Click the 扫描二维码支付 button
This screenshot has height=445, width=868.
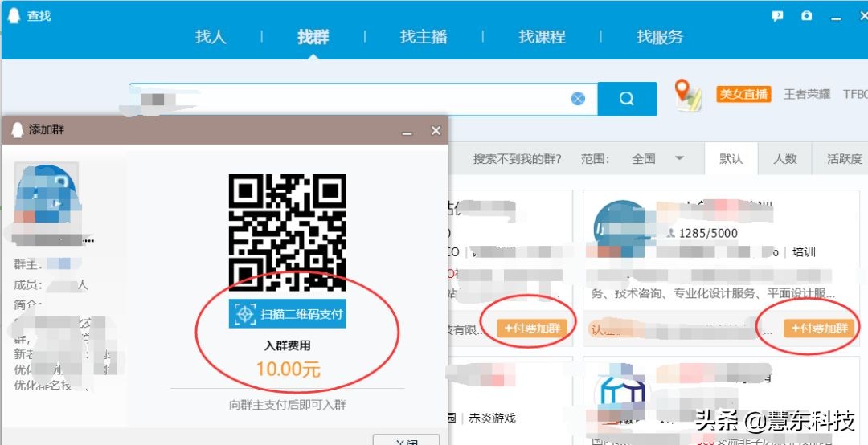pos(287,314)
